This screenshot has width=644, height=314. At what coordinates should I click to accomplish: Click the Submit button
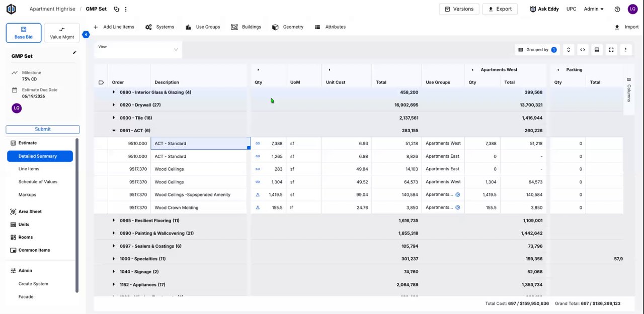coord(43,129)
